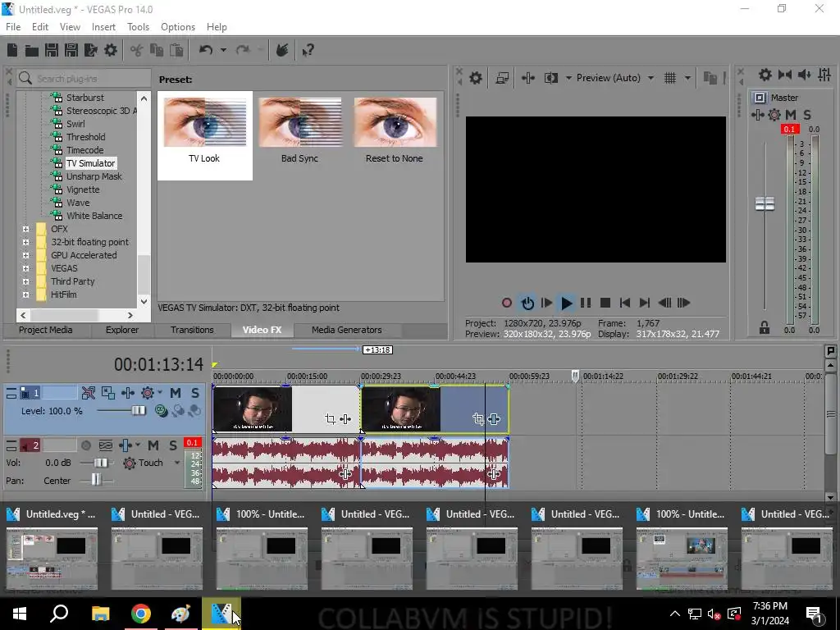Open Chrome from the taskbar

(x=141, y=614)
